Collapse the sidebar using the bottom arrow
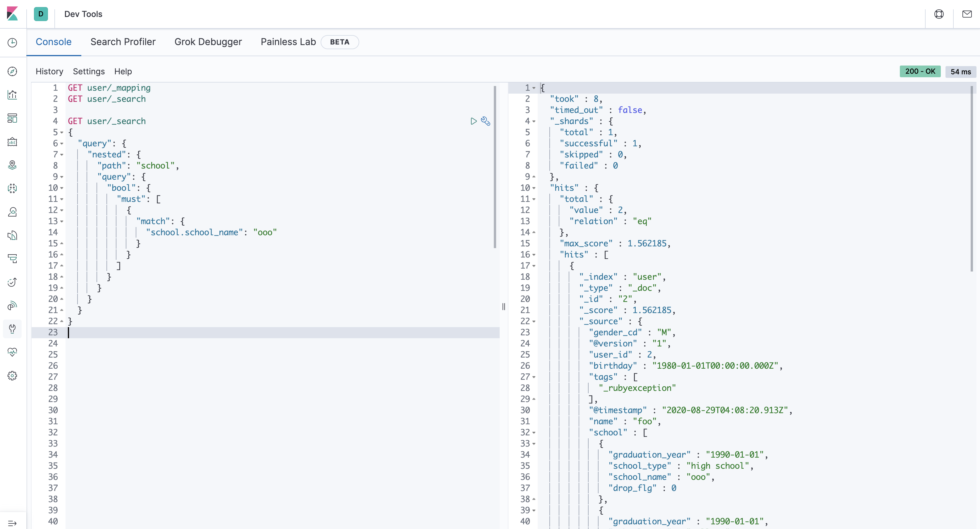Viewport: 980px width, 529px height. click(x=13, y=523)
